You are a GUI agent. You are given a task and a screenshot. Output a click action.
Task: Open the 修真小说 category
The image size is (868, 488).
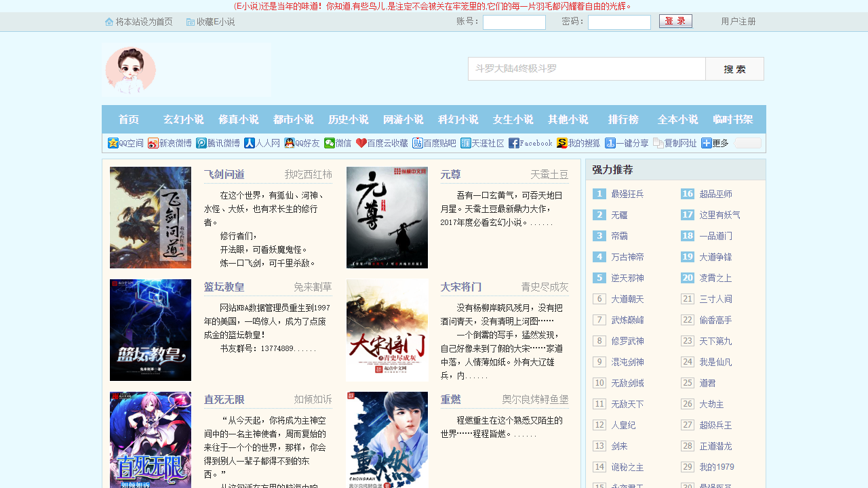[239, 119]
